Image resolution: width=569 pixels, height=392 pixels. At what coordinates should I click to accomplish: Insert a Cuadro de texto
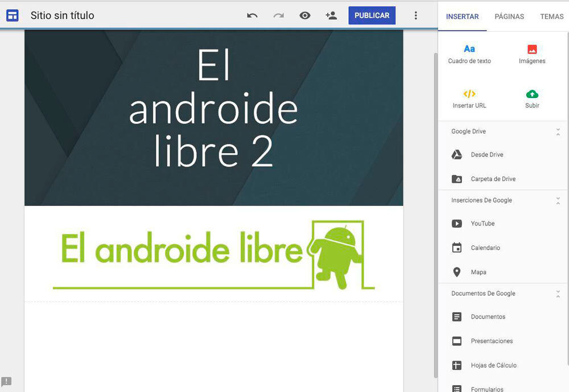coord(469,54)
